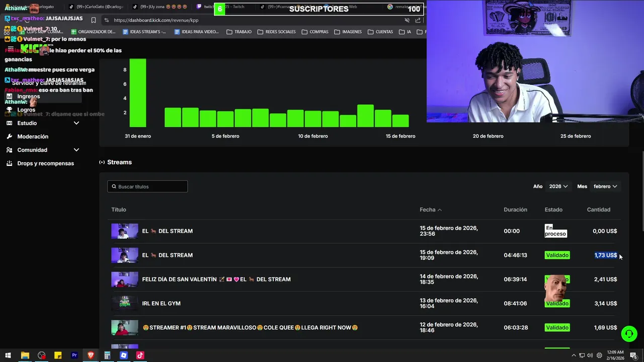This screenshot has height=362, width=644.
Task: Click the 12 de febrero de 2026 date cell
Action: [449, 328]
